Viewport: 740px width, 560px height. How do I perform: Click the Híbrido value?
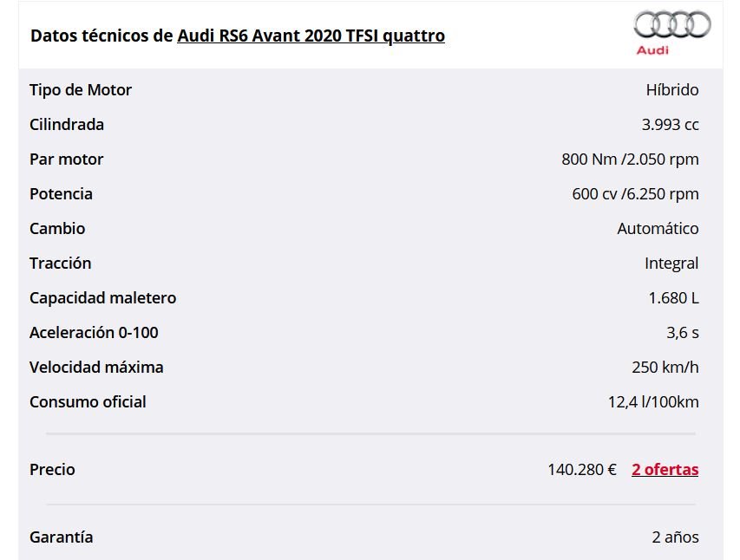(x=672, y=89)
